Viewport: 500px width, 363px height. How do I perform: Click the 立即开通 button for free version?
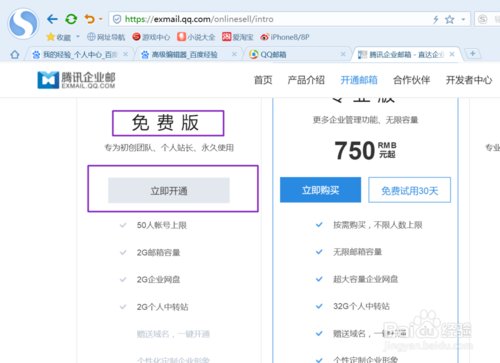click(169, 190)
